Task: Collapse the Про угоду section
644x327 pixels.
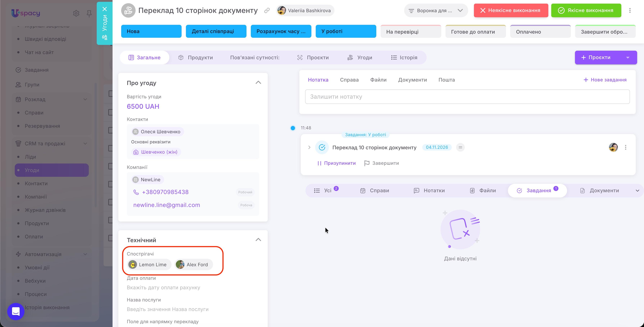Action: [x=258, y=82]
